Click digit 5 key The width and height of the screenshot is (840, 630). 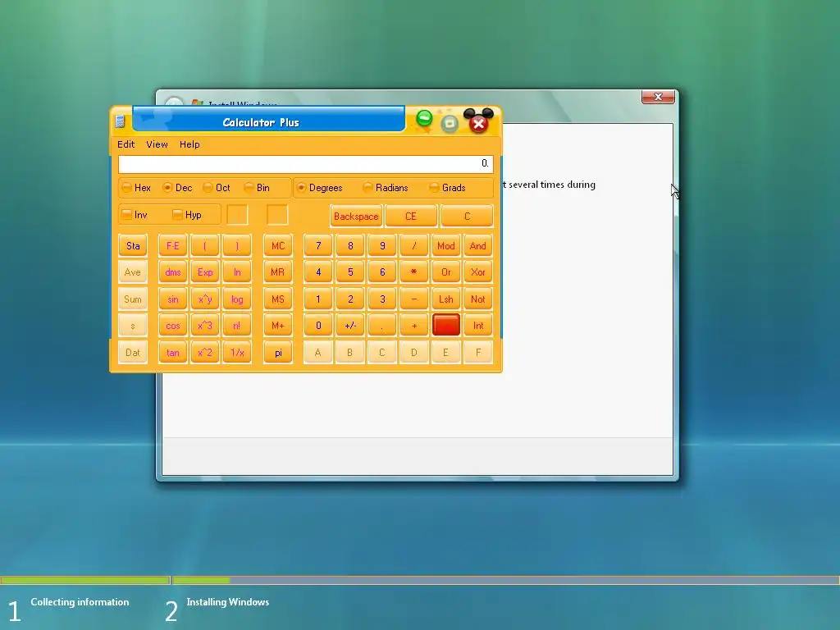pyautogui.click(x=350, y=272)
